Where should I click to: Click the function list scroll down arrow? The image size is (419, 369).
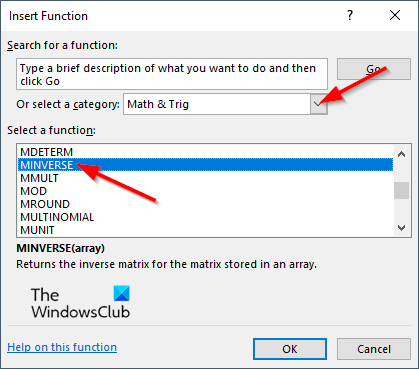tap(401, 228)
